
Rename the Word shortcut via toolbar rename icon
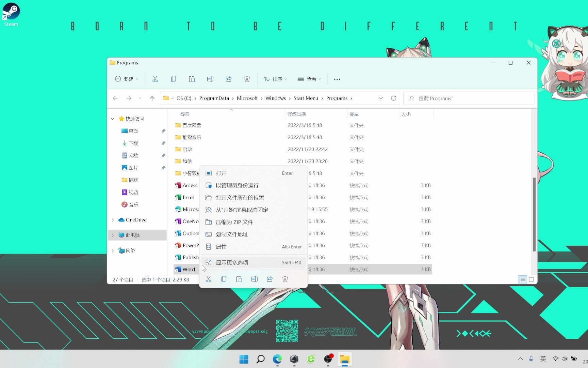210,79
